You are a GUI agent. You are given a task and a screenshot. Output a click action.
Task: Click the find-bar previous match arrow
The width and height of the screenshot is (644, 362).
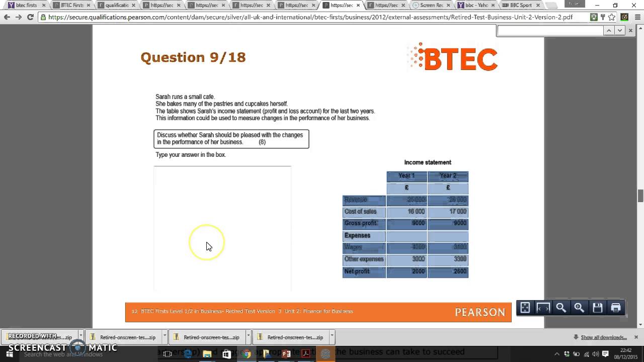click(x=609, y=31)
